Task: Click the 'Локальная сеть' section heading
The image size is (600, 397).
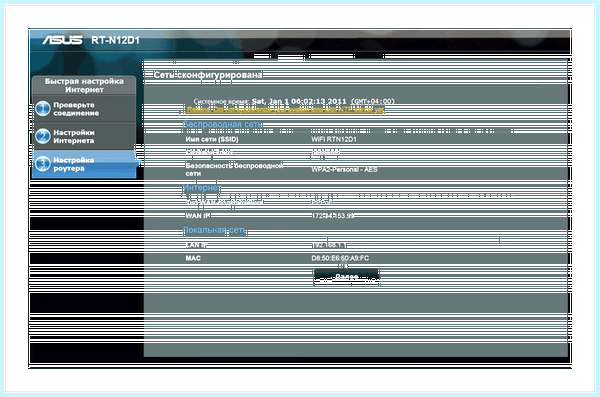Action: (x=215, y=230)
